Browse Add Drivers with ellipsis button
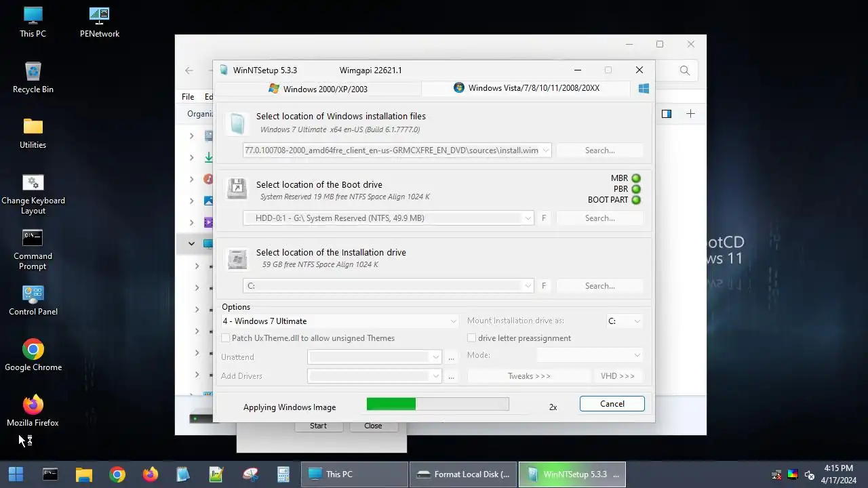 451,375
